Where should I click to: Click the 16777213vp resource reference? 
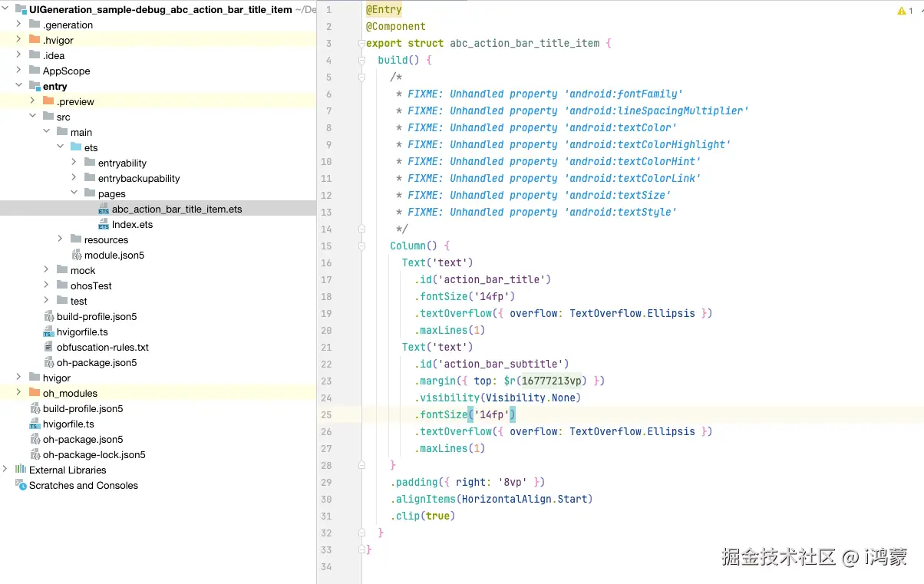[553, 381]
